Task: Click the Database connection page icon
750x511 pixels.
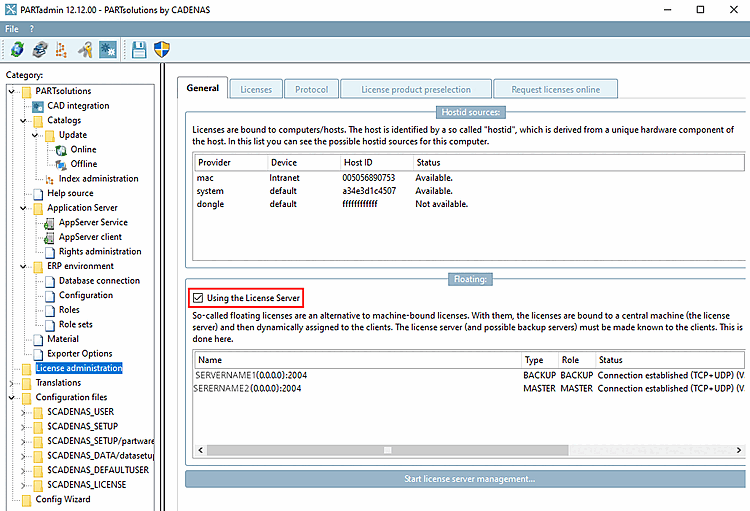Action: tap(50, 281)
